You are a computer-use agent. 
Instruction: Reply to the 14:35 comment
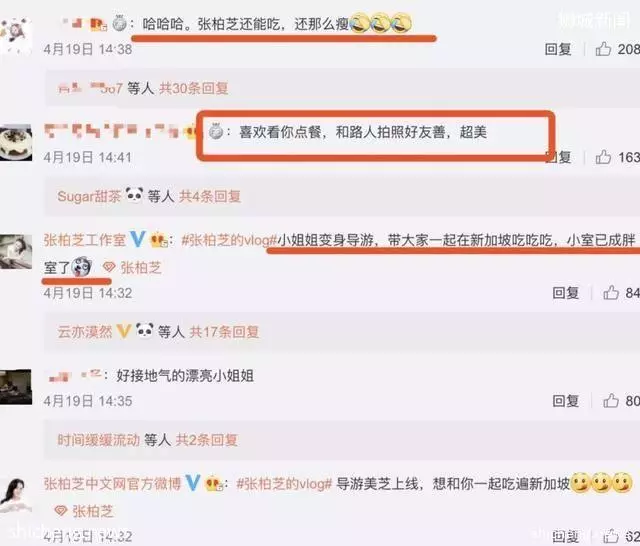(x=565, y=401)
